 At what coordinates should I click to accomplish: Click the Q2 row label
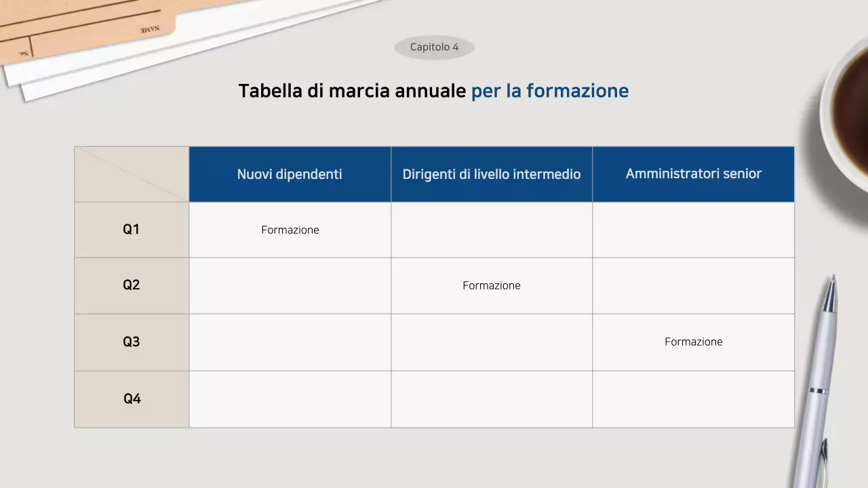point(131,285)
